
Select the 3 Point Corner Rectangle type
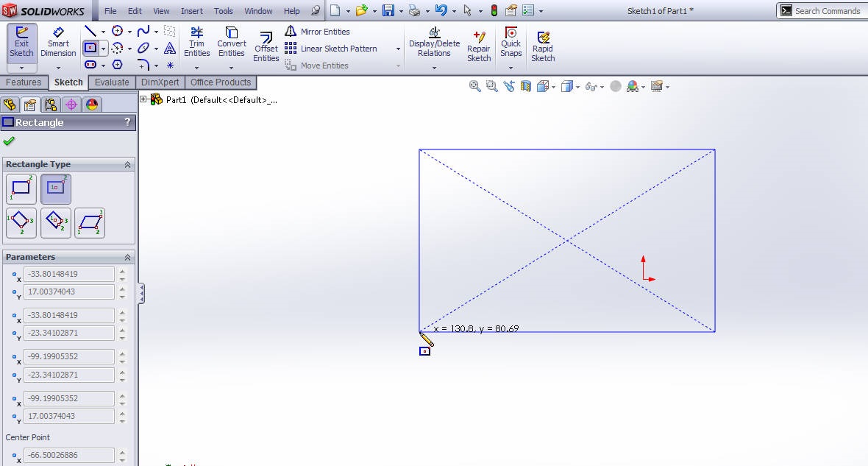[x=21, y=223]
